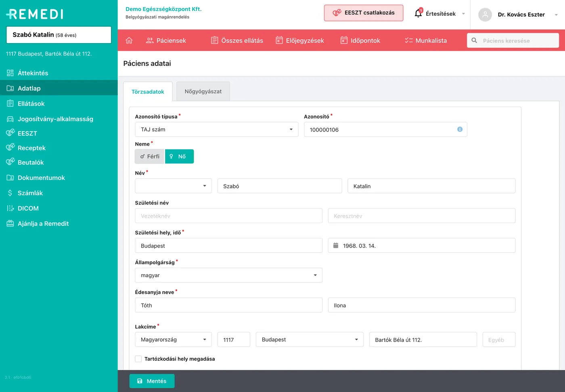Open Páciensek in the top navigation
The width and height of the screenshot is (565, 392).
click(166, 40)
